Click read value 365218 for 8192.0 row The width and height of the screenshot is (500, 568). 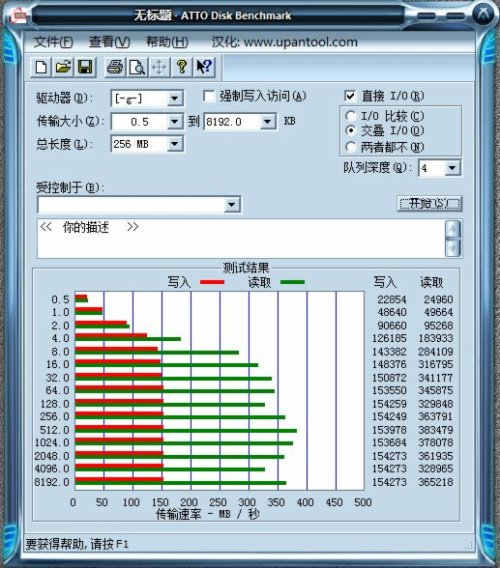436,482
